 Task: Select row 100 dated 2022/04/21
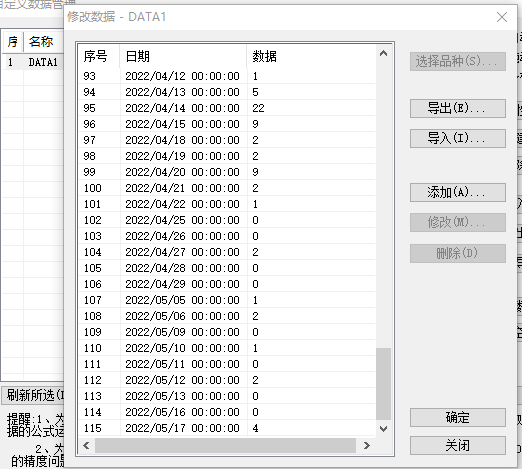227,188
